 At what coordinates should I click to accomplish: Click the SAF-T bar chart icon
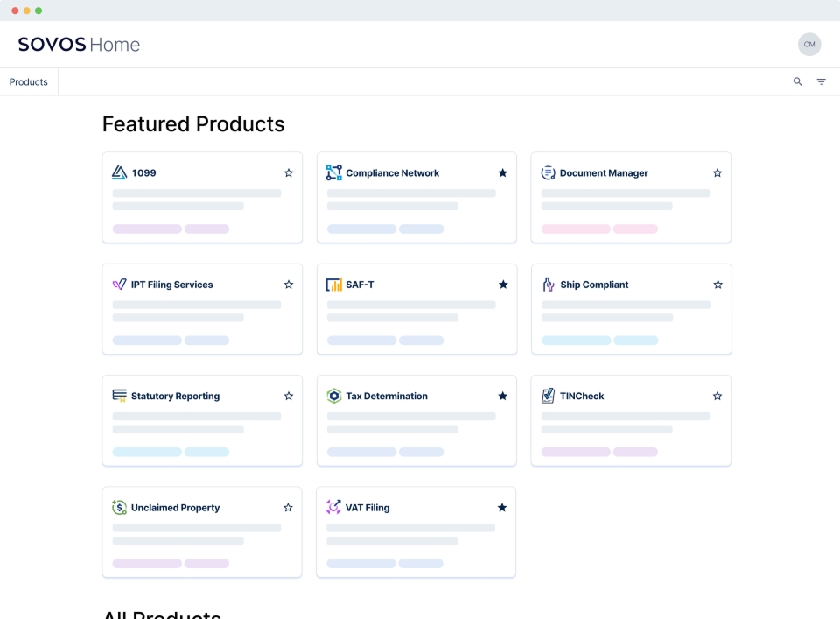[x=334, y=285]
